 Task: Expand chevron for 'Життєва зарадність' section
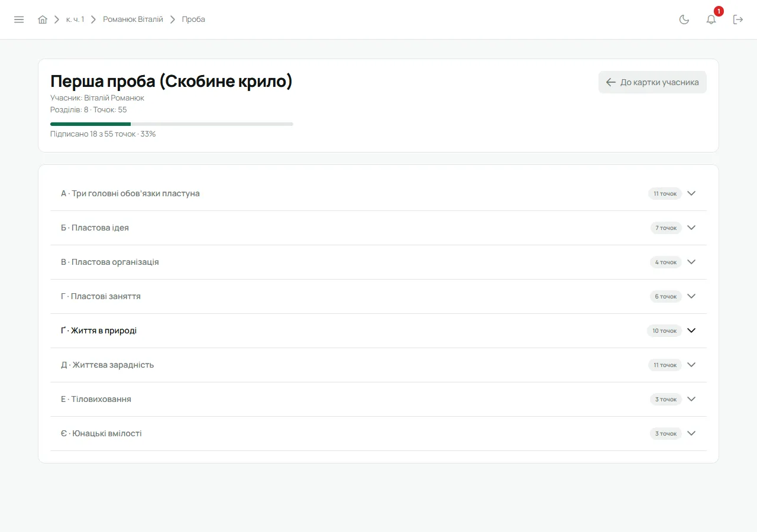(691, 365)
